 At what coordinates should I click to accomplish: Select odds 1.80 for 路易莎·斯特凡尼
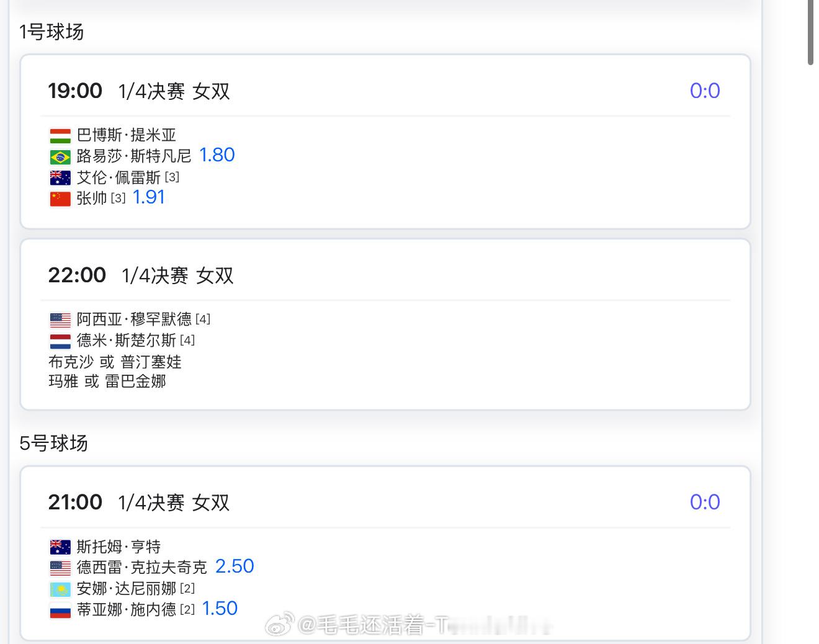point(217,155)
